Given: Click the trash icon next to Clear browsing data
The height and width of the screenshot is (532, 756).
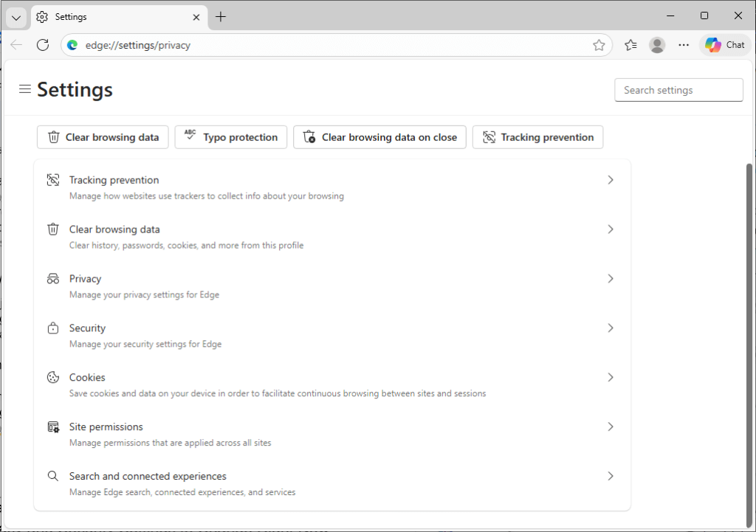Looking at the screenshot, I should tap(52, 229).
